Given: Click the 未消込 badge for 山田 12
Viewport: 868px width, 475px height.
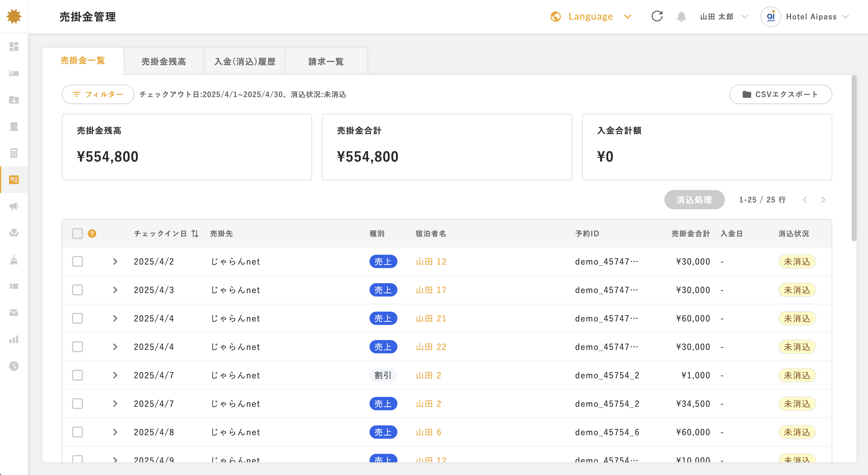Looking at the screenshot, I should pos(797,261).
